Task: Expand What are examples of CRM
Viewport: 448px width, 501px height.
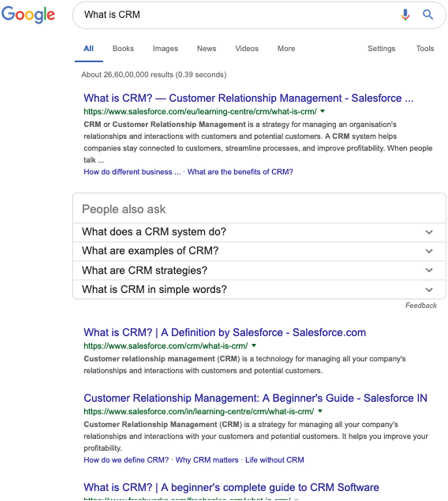Action: pyautogui.click(x=259, y=251)
